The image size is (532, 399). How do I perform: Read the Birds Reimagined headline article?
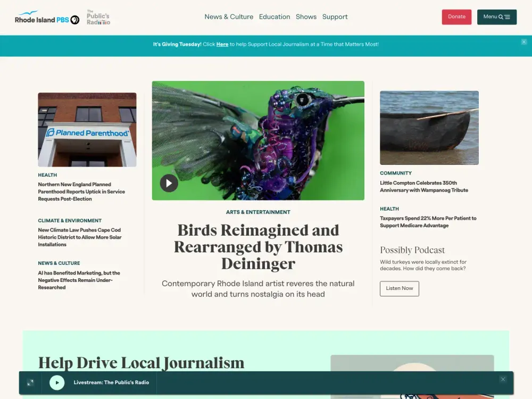tap(258, 247)
